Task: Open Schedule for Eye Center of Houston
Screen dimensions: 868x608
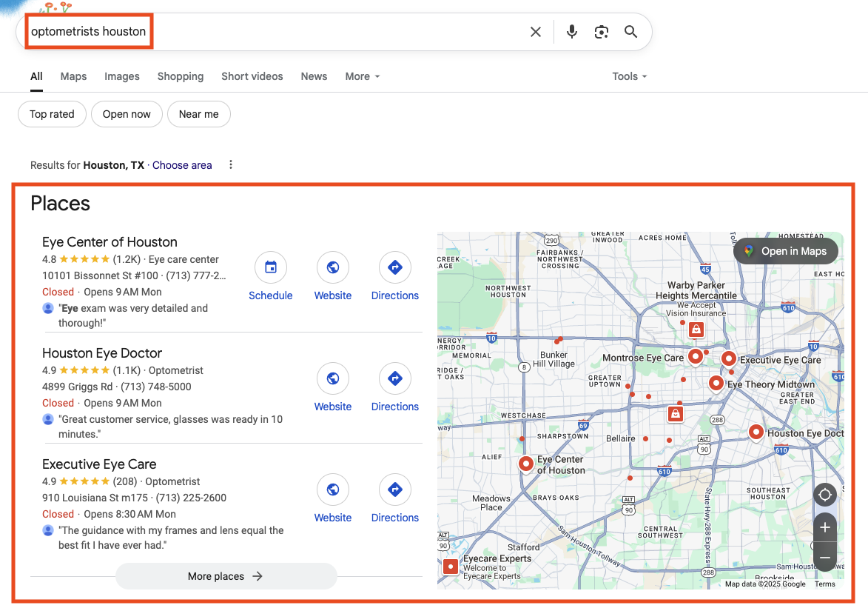Action: click(271, 268)
